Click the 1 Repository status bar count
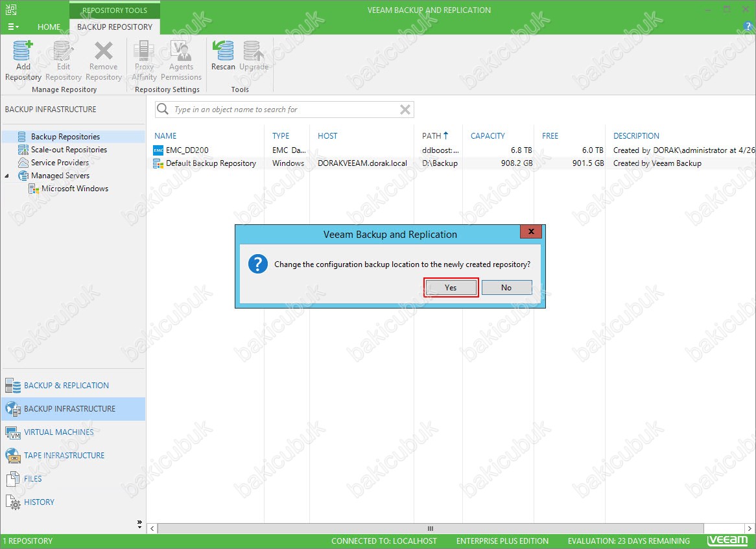 click(x=27, y=541)
